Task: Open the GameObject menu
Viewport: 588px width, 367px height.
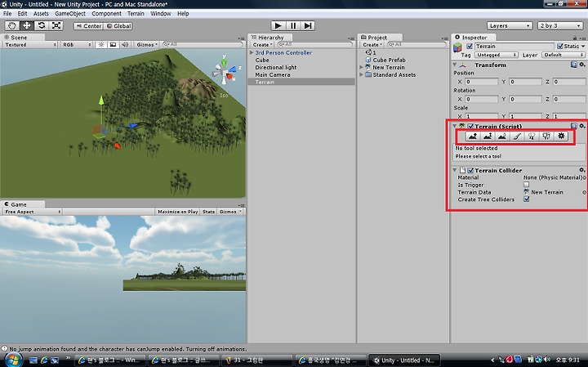Action: pos(70,14)
